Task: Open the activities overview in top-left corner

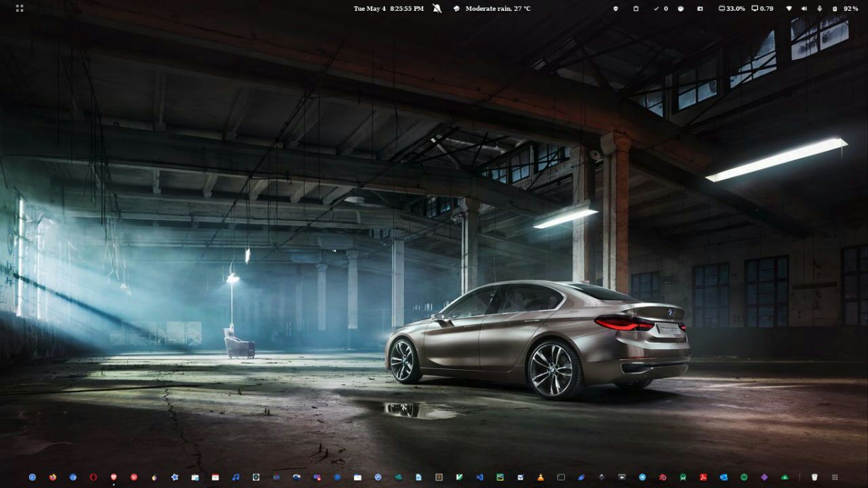Action: 19,8
